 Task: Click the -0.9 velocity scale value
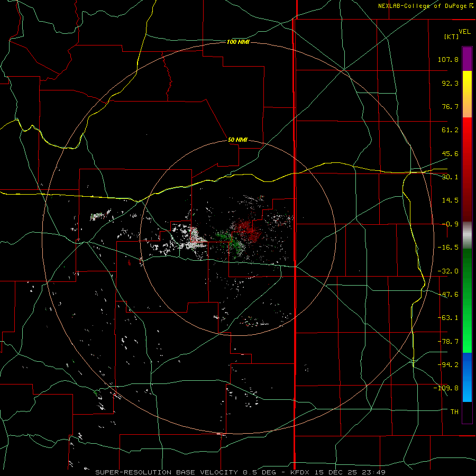[450, 224]
